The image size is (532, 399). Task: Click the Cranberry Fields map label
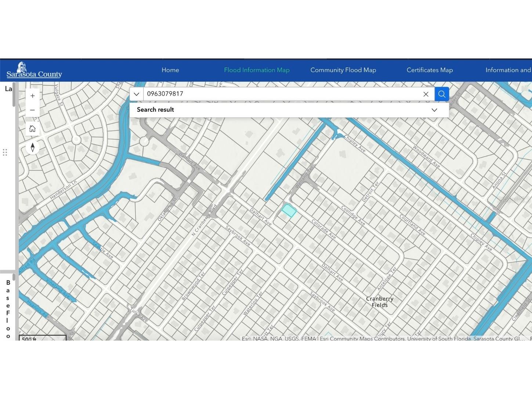point(380,302)
